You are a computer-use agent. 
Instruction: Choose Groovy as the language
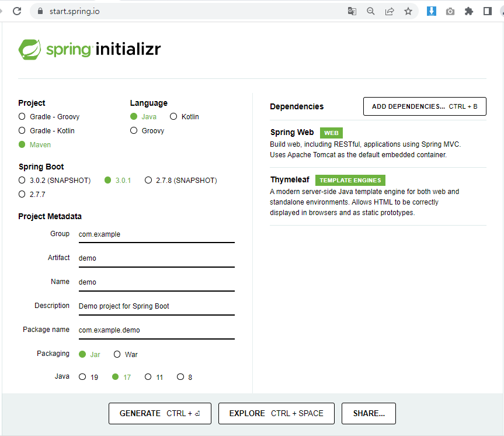pos(147,131)
